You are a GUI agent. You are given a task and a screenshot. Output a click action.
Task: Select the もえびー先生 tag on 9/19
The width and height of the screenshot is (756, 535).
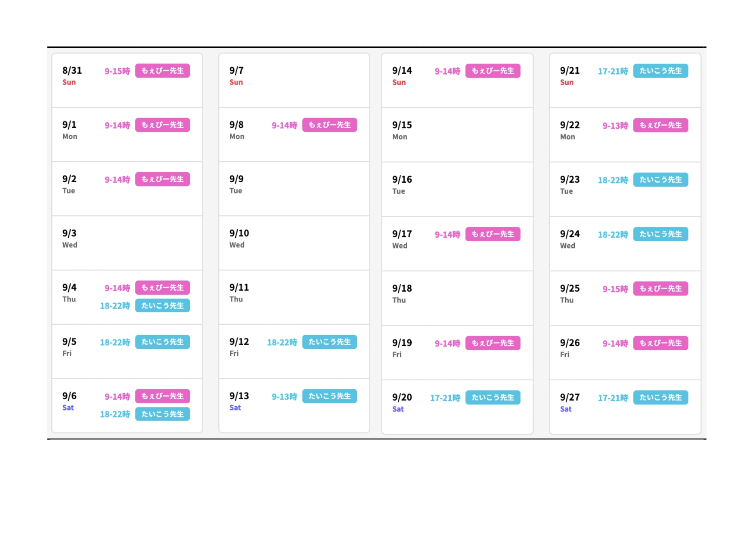coord(493,343)
